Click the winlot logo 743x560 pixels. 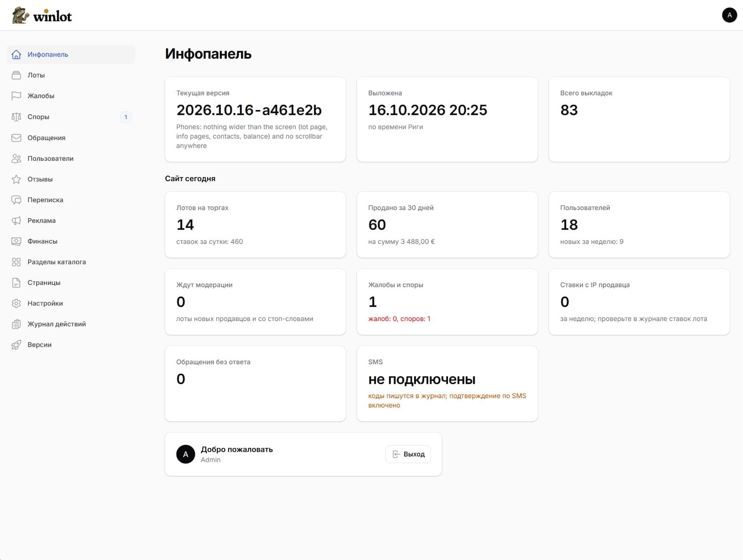coord(42,16)
